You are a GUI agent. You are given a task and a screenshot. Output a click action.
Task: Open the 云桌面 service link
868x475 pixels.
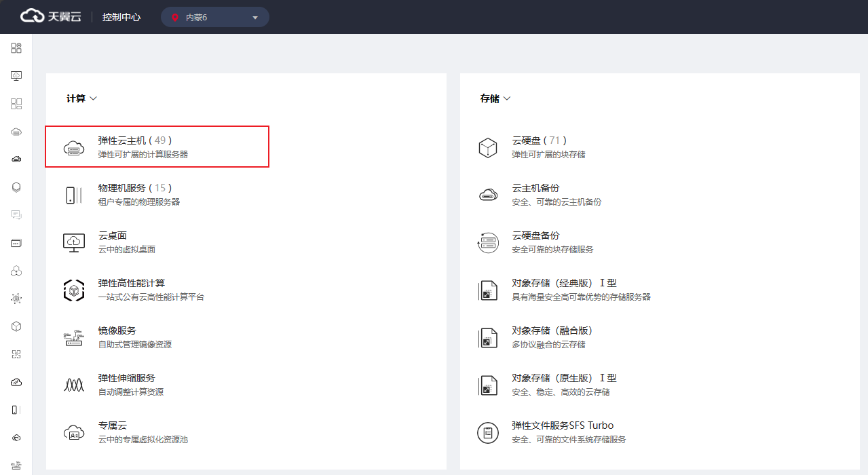[x=113, y=235]
